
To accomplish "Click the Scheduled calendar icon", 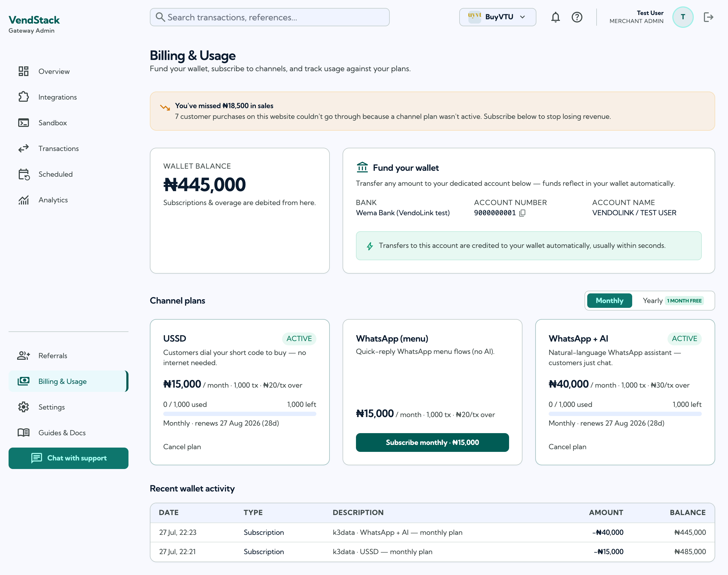I will point(24,174).
